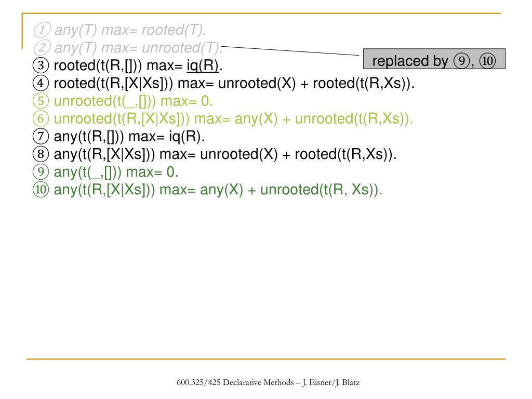532x399 pixels.
Task: Click rule 8 'any(t(R,[X|Xs])) max= unrooted(X)'
Action: click(225, 154)
